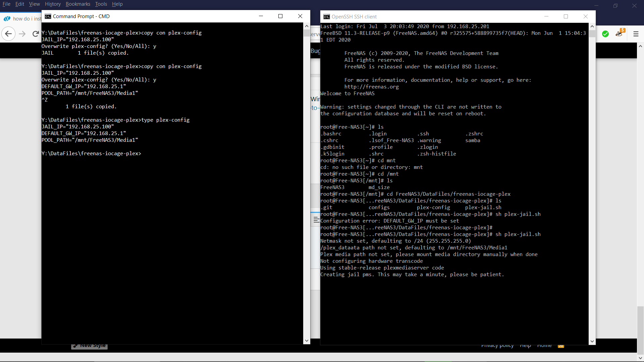Click 'Warning: settings changed' line in SSH
This screenshot has width=644, height=362.
click(411, 107)
